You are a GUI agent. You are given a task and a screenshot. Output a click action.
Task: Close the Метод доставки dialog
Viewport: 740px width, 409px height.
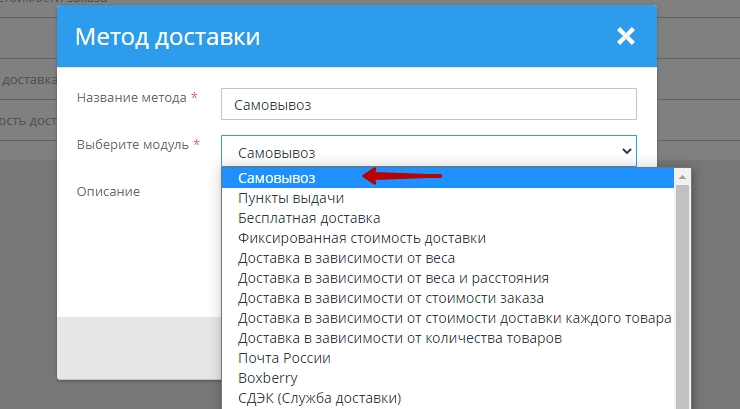pyautogui.click(x=625, y=37)
